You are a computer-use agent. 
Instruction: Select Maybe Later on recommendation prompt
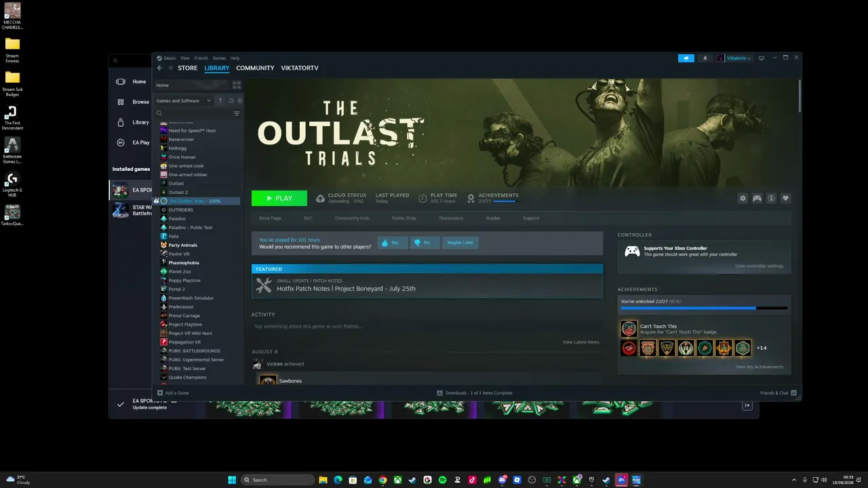pos(460,243)
